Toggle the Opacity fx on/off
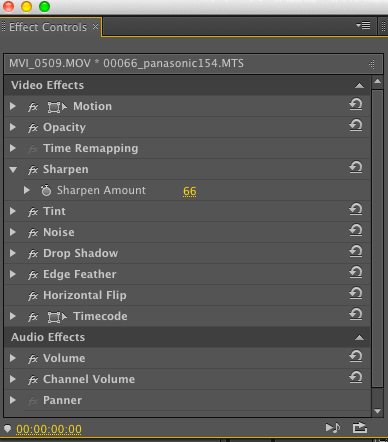The image size is (388, 442). tap(33, 128)
